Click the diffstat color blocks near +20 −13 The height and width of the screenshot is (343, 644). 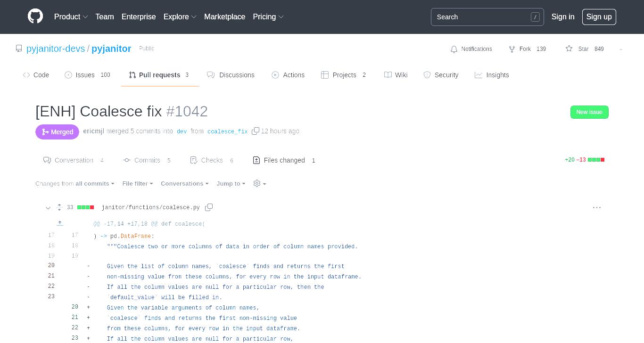pyautogui.click(x=596, y=160)
